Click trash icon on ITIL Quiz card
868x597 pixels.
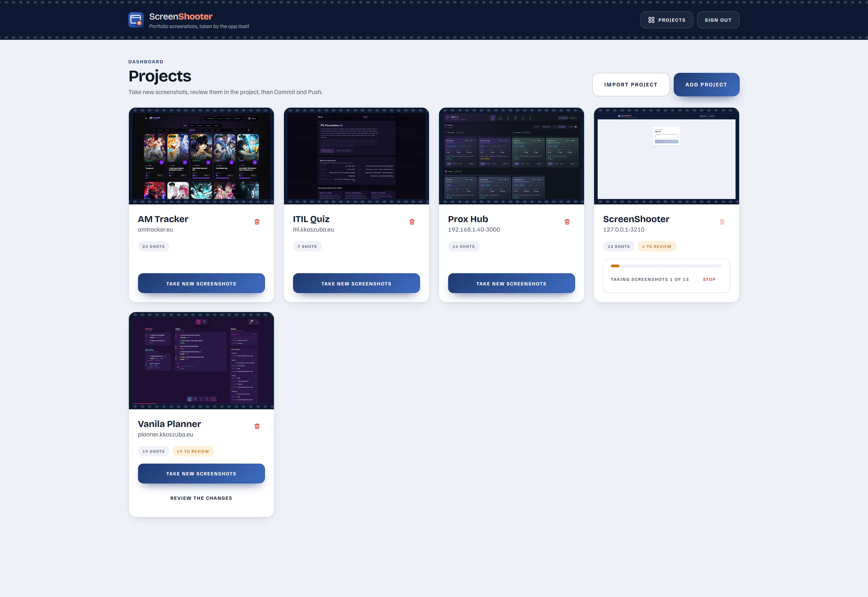[x=412, y=222]
